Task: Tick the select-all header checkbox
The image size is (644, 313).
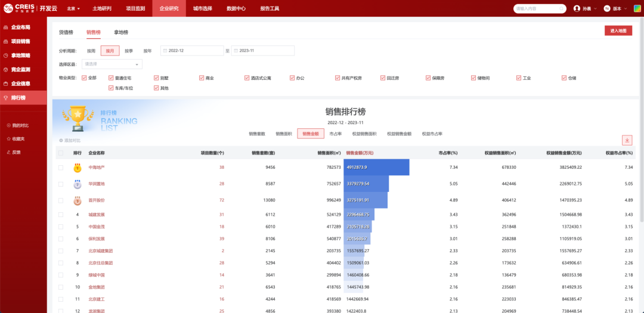Action: click(61, 153)
